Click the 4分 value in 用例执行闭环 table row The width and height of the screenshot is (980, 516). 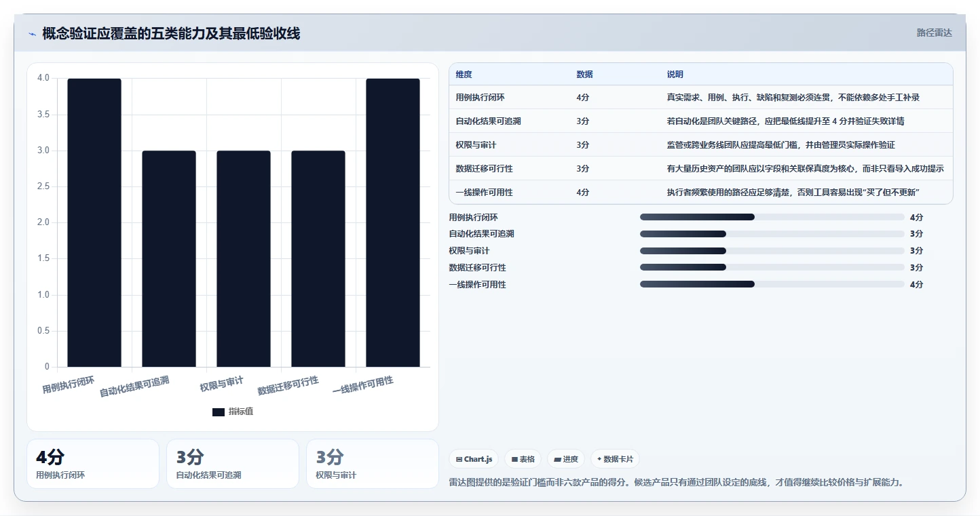tap(583, 97)
